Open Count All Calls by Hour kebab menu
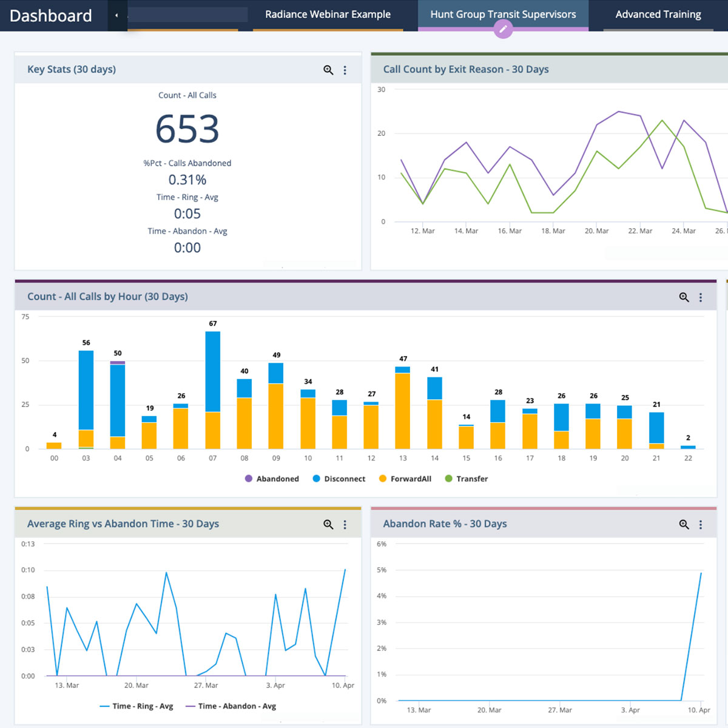Screen dimensions: 728x728 tap(701, 297)
